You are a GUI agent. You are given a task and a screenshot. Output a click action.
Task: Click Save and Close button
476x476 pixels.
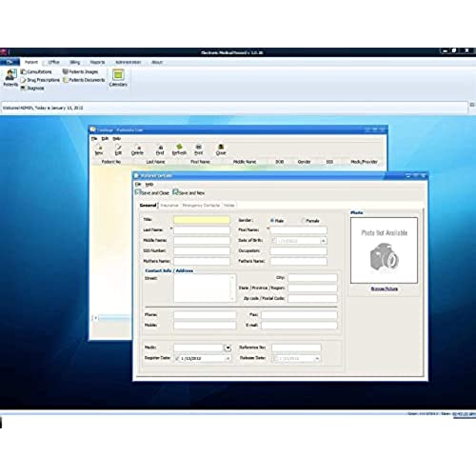[152, 192]
